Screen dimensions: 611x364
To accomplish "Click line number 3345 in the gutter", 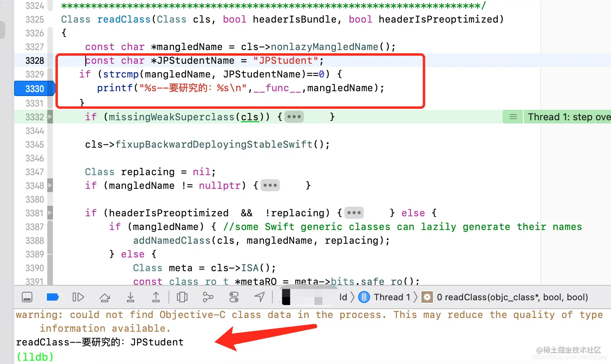I will (34, 144).
